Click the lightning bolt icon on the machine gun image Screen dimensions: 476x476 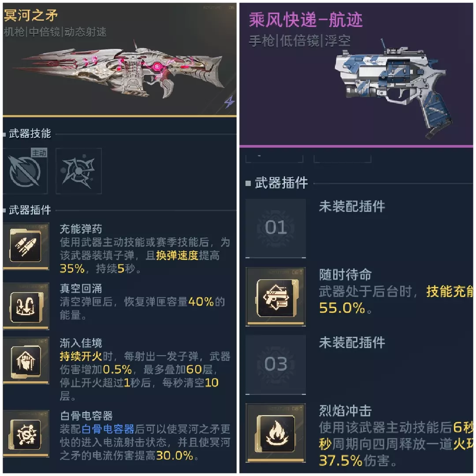[x=229, y=102]
